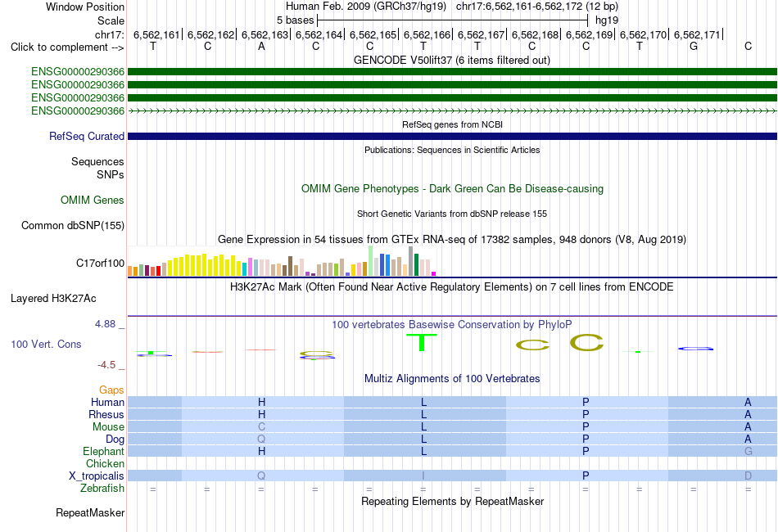
Task: Click the dark blue RefSeq Curated gene bar
Action: [x=452, y=137]
